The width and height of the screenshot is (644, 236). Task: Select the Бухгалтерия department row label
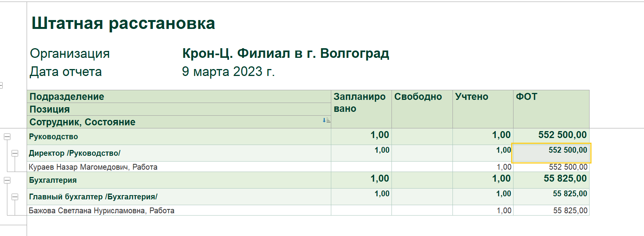pyautogui.click(x=53, y=180)
